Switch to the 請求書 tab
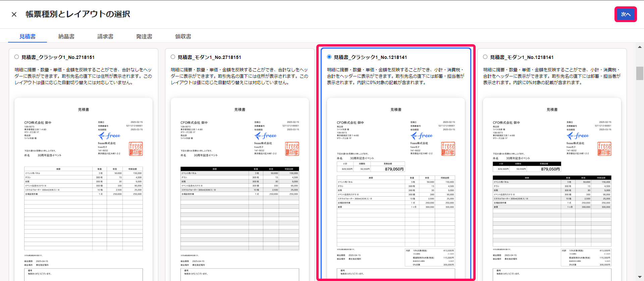Image resolution: width=644 pixels, height=281 pixels. click(x=105, y=37)
